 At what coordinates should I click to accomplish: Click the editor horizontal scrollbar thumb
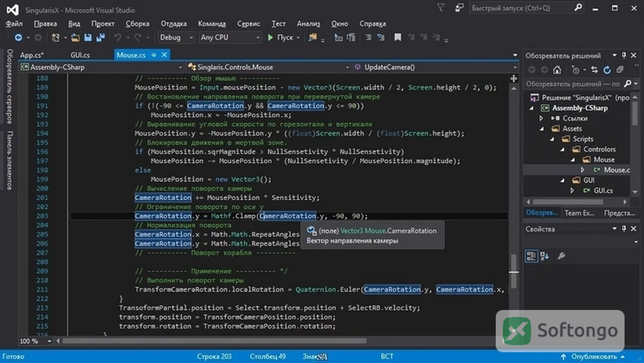[x=215, y=341]
